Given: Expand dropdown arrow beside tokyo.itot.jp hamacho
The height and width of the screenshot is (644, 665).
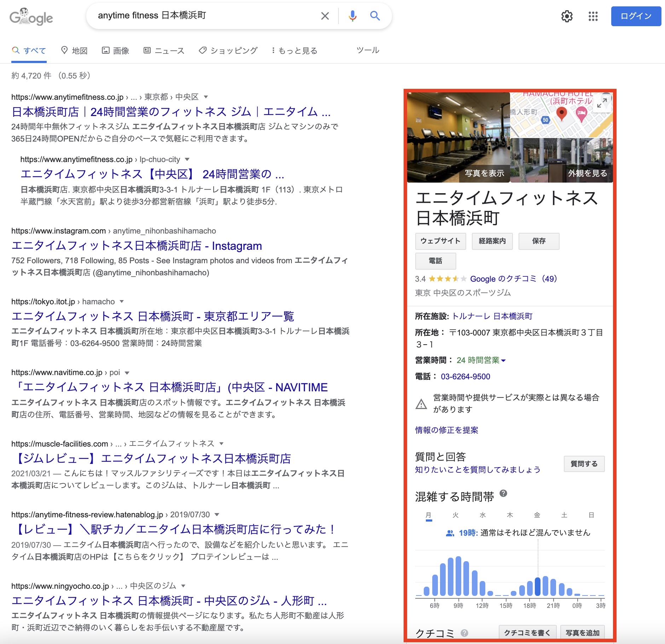Looking at the screenshot, I should coord(122,301).
